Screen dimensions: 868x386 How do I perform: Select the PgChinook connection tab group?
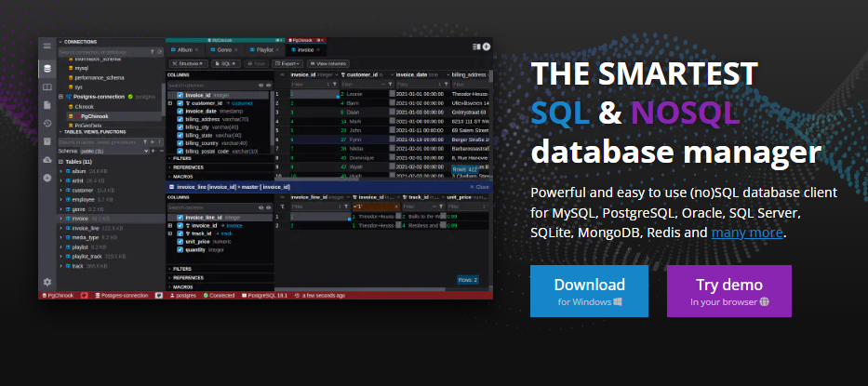(x=305, y=40)
